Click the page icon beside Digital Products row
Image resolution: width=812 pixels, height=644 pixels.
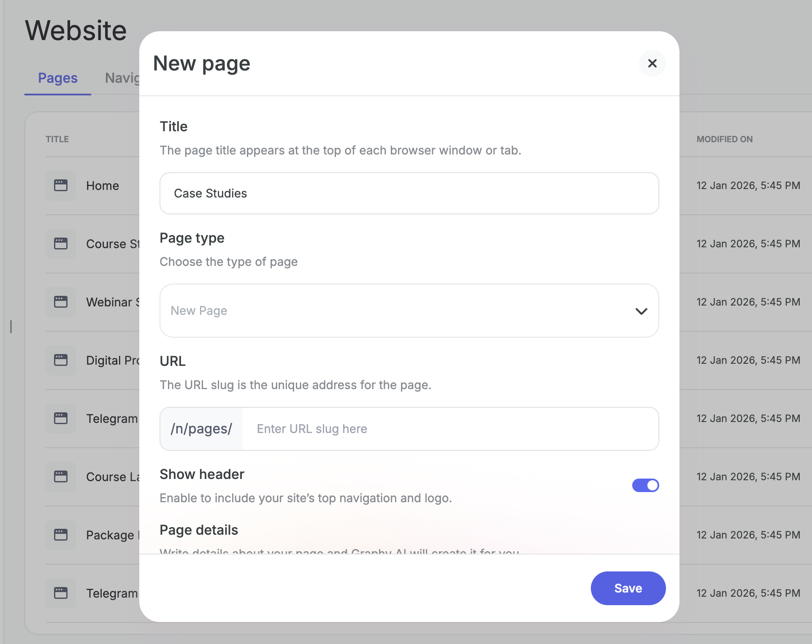click(x=61, y=360)
